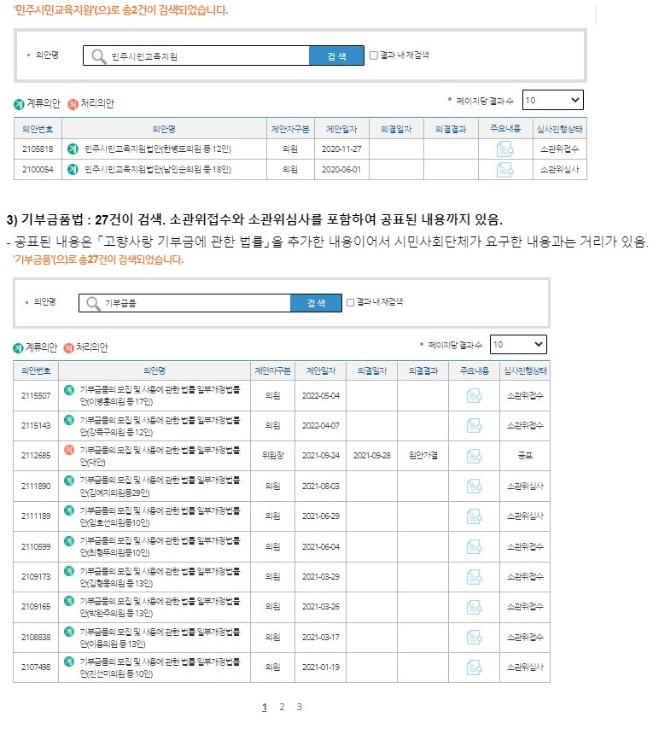Image resolution: width=653 pixels, height=742 pixels.
Task: Sort lower table by 제안일자 header
Action: (321, 371)
